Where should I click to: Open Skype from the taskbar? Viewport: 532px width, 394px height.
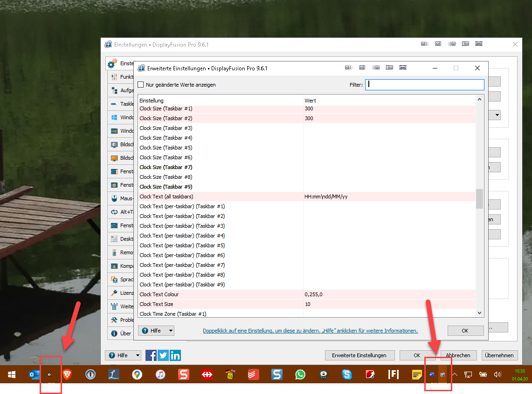pyautogui.click(x=346, y=374)
